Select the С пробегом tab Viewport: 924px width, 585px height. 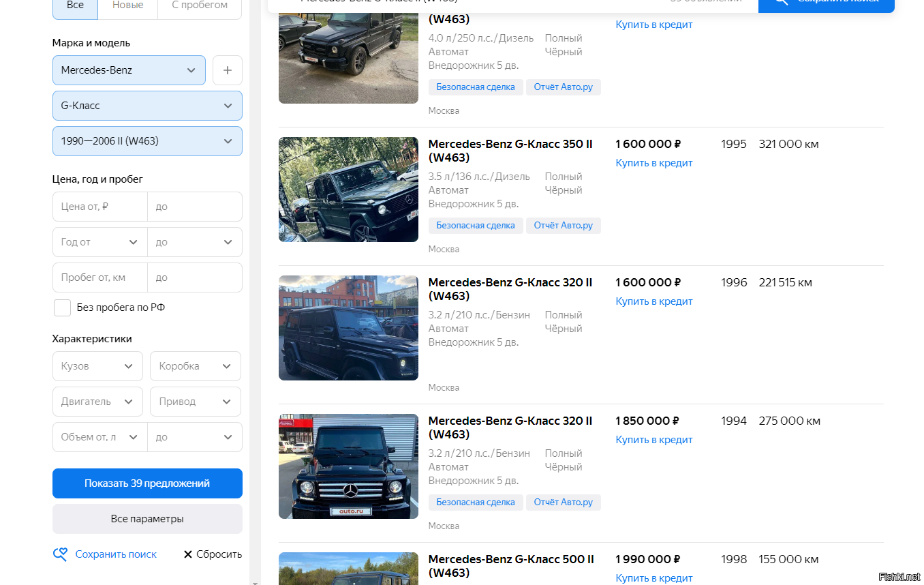coord(200,5)
